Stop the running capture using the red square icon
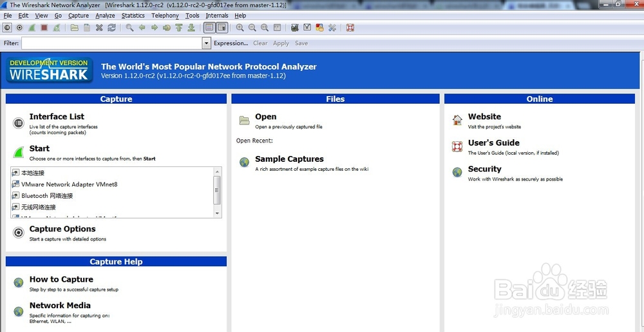The height and width of the screenshot is (332, 644). tap(44, 28)
